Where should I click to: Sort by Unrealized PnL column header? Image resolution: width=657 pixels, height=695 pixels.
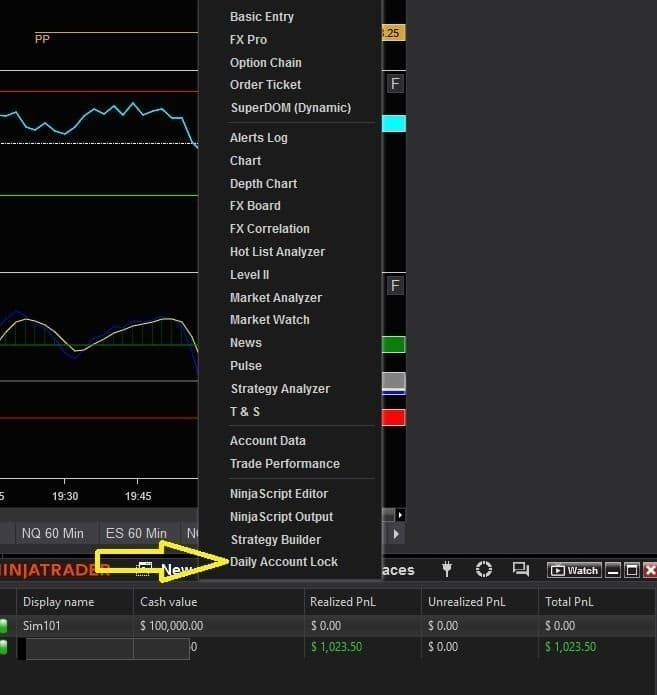click(466, 602)
